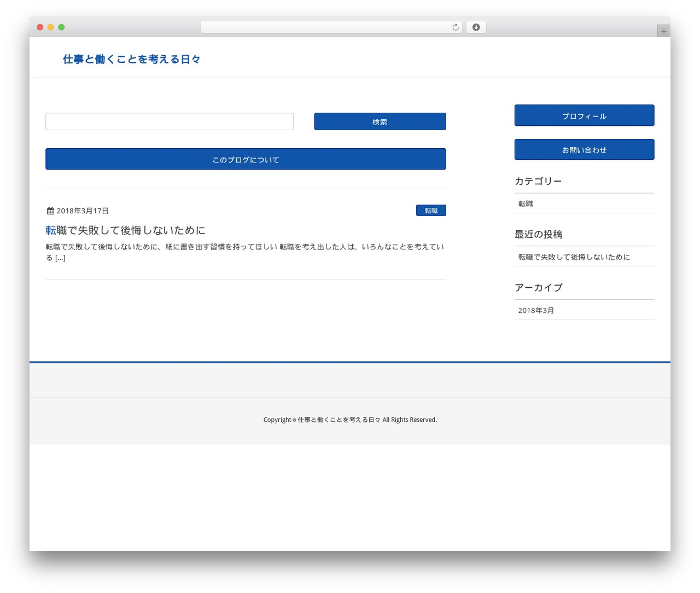Open recent post link in 最近の投稿
The image size is (700, 593).
pyautogui.click(x=574, y=257)
